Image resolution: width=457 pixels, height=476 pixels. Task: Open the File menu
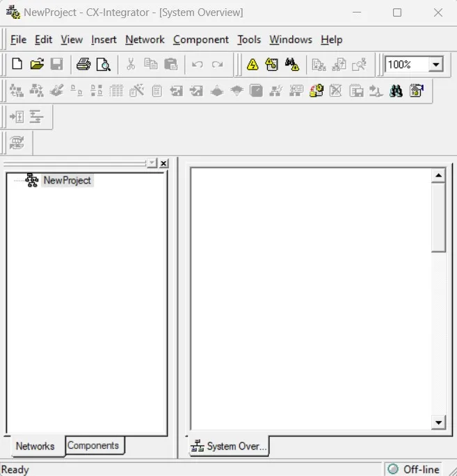pyautogui.click(x=18, y=40)
